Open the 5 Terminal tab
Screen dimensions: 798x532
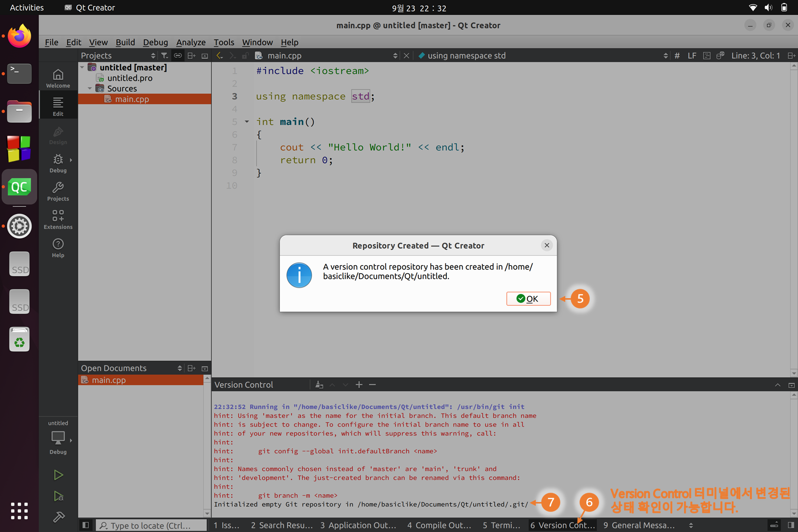pyautogui.click(x=501, y=525)
